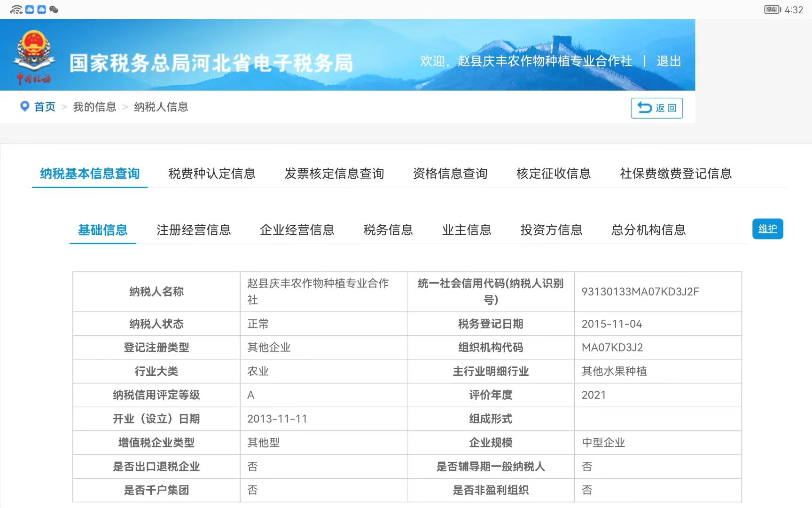Open the 发票核定信息查询 tab

tap(334, 174)
